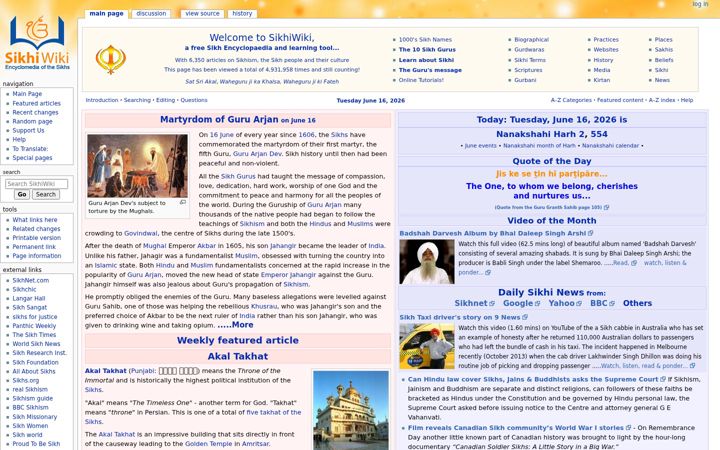Open Martyrdom of Guru Arjan heading link

(219, 119)
